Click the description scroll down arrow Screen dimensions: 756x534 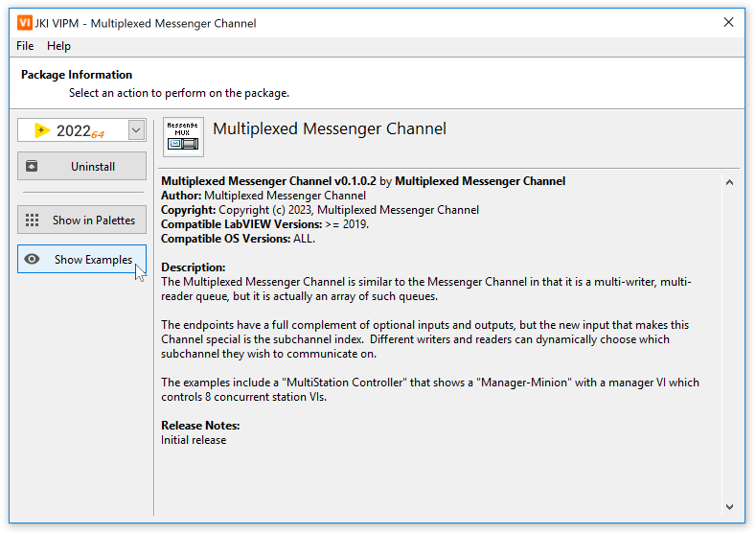coord(729,507)
